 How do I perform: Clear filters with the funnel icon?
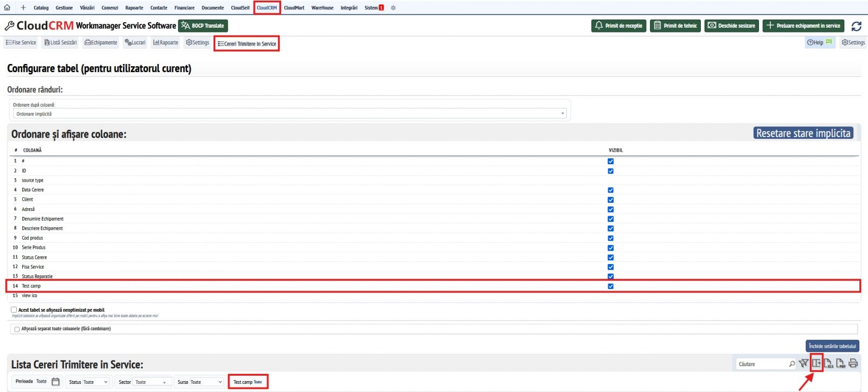point(804,363)
